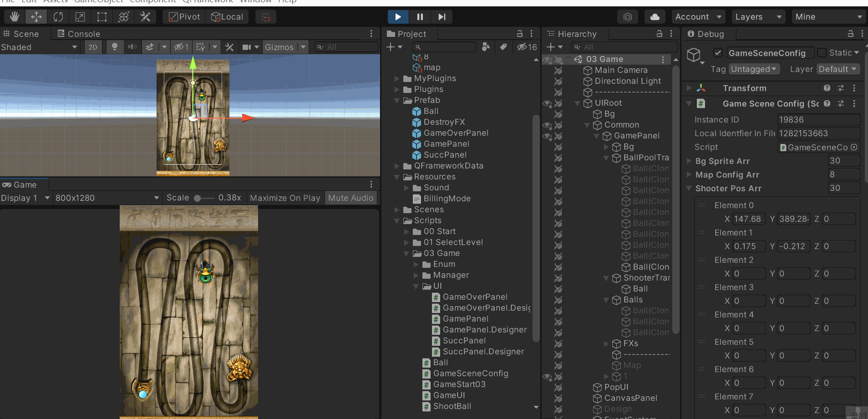Expand the Bg Sprite Arr property

(x=689, y=161)
